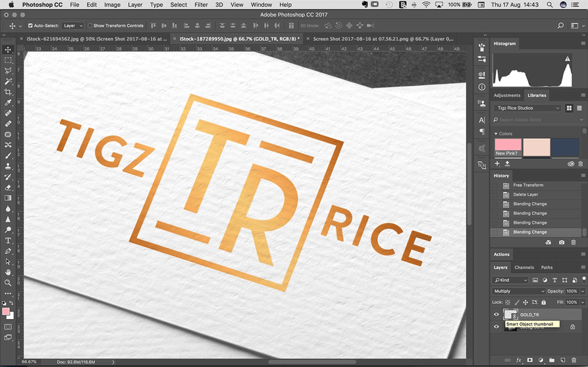
Task: Click the GOLD_TR Smart Object thumbnail
Action: (510, 314)
